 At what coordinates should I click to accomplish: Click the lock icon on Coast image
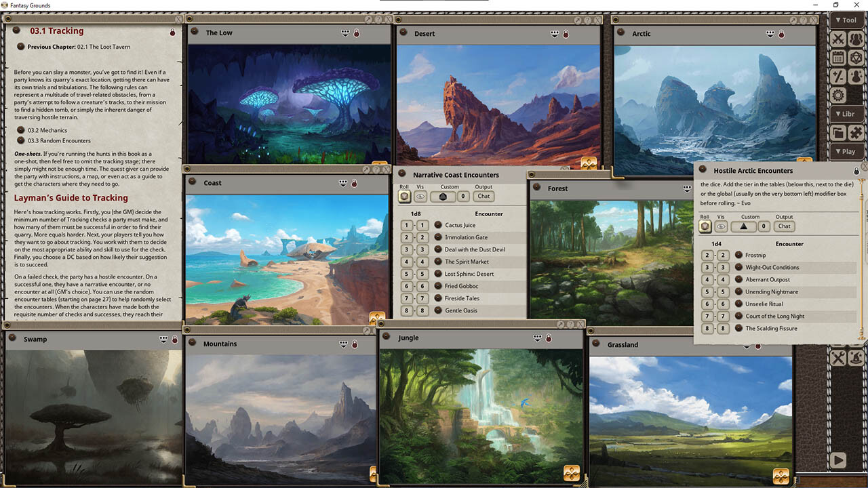(x=354, y=183)
